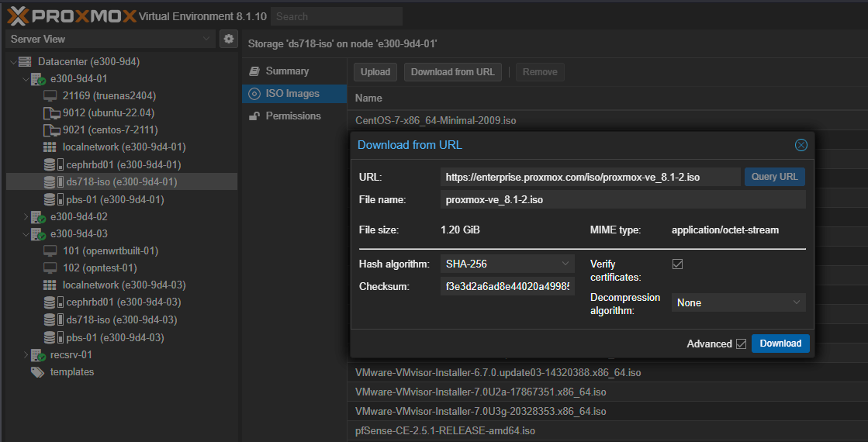Select VMware-VMvisor-Installer-7.0U2a-17867351 ISO row
868x442 pixels.
[x=607, y=392]
